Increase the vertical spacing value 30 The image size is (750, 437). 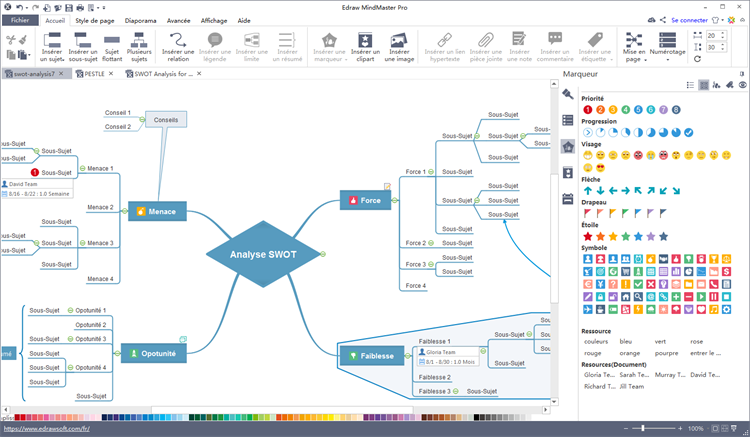[x=723, y=45]
